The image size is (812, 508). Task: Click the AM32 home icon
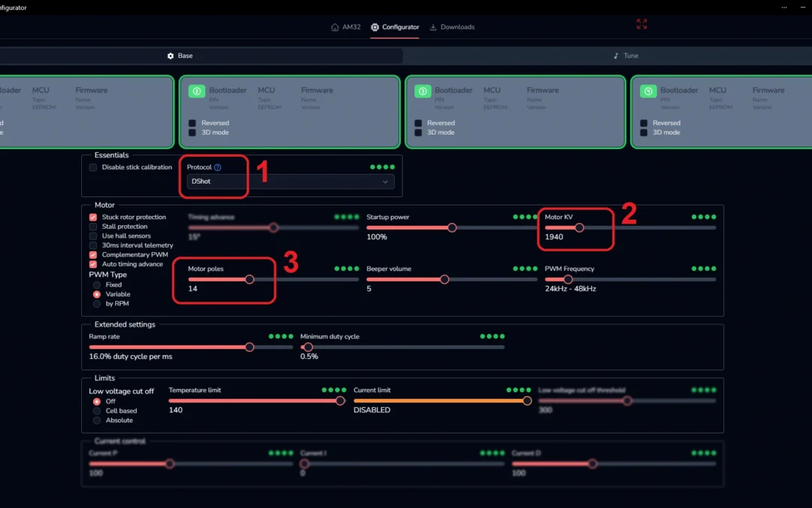[335, 27]
